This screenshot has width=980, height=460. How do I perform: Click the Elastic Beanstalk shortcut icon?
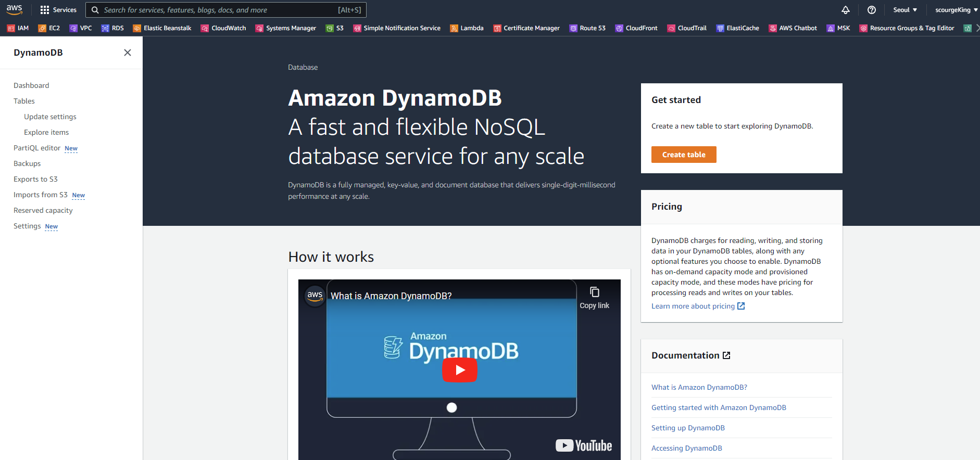[x=137, y=28]
